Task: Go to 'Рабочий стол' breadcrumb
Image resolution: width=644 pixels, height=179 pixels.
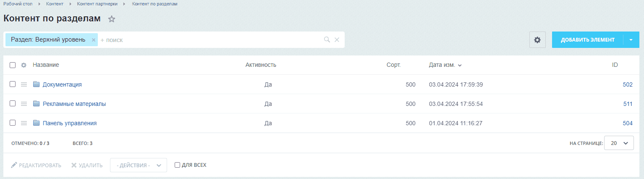Action: [x=17, y=4]
